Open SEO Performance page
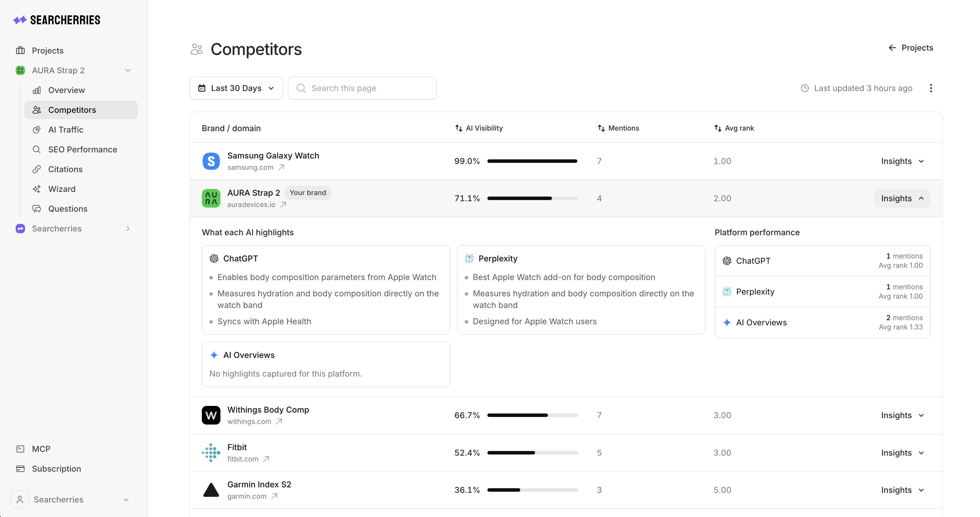980x517 pixels. 81,149
